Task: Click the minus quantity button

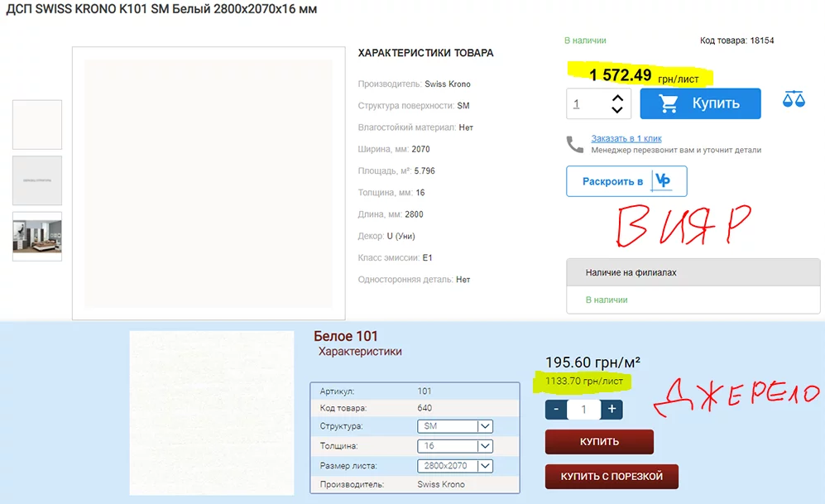Action: [556, 410]
